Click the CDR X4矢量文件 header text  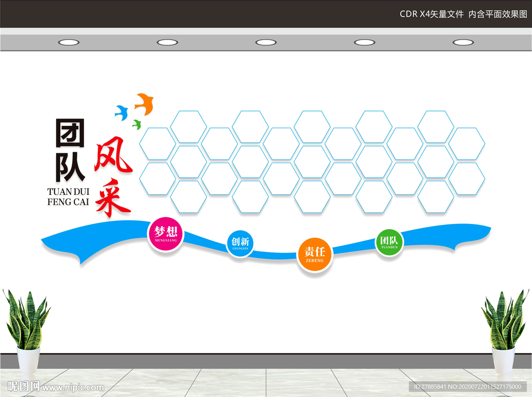432,14
